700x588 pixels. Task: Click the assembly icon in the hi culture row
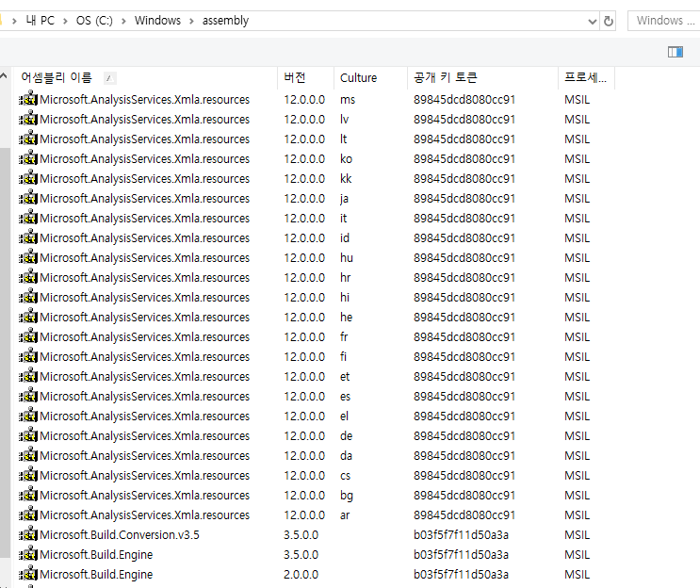coord(28,297)
